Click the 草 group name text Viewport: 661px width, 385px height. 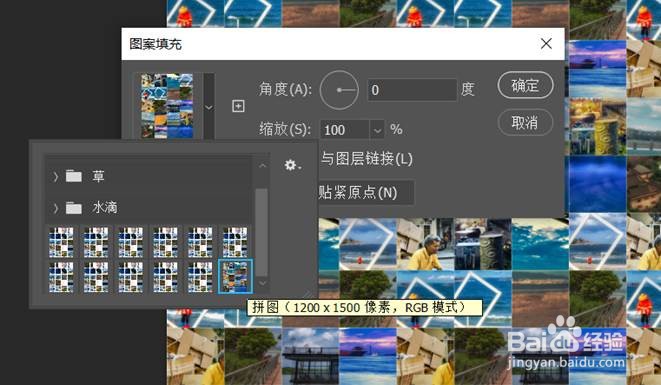point(98,176)
